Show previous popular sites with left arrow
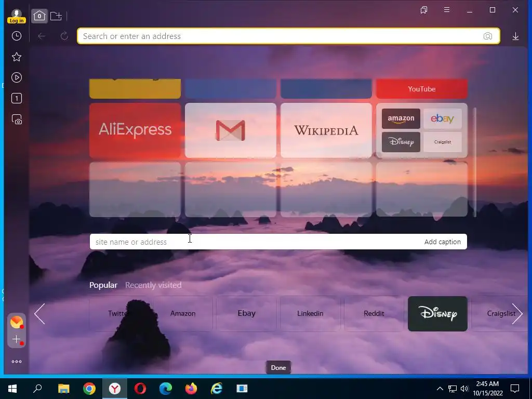Viewport: 532px width, 399px height. pos(39,314)
